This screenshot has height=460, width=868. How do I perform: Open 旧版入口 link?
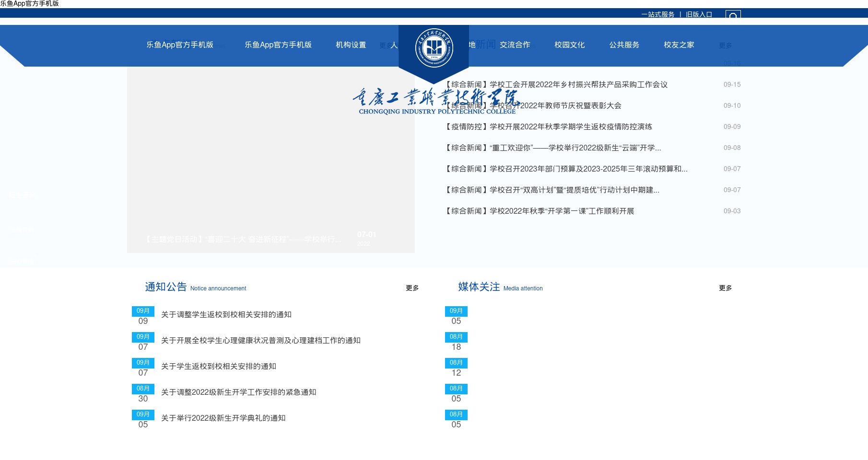699,14
